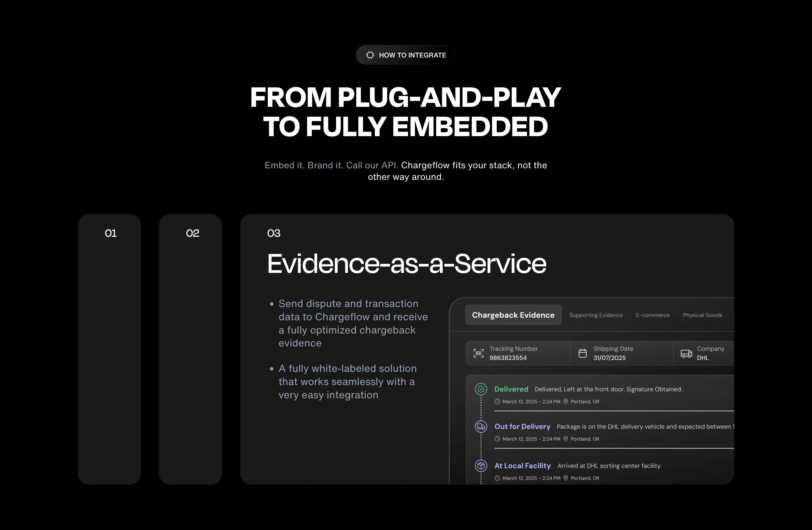Click the delivery truck icon for Out for Delivery

[481, 427]
